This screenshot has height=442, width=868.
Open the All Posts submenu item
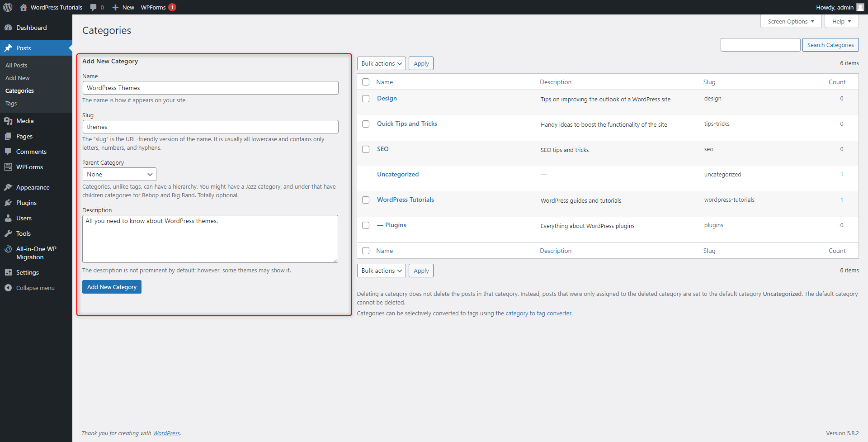pos(16,65)
